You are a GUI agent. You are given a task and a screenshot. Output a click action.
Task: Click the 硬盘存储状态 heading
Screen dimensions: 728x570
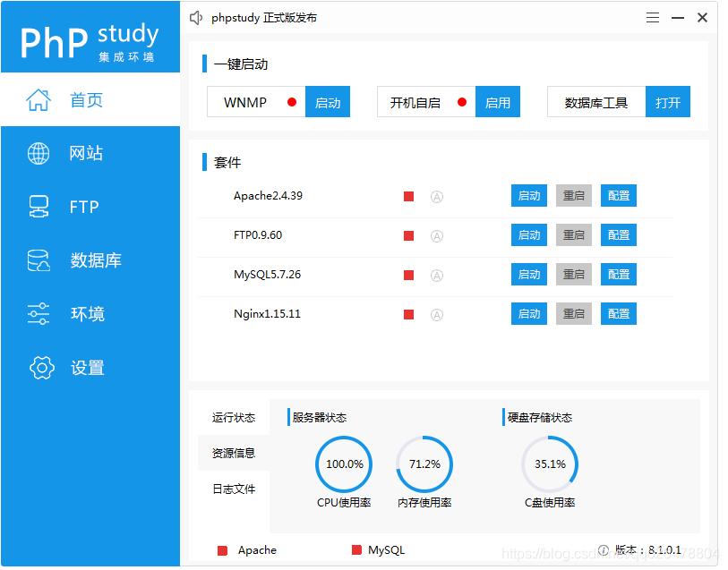point(540,418)
